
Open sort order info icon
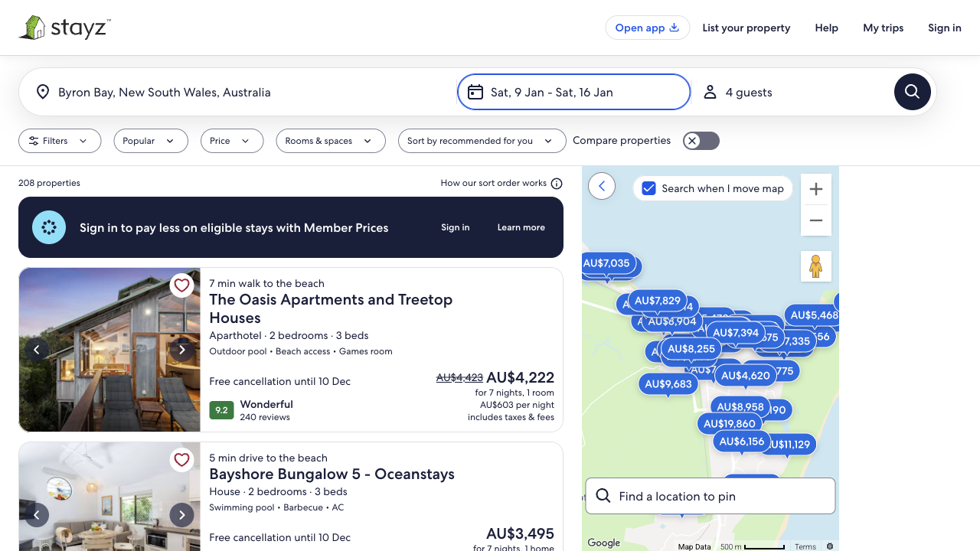pos(557,184)
